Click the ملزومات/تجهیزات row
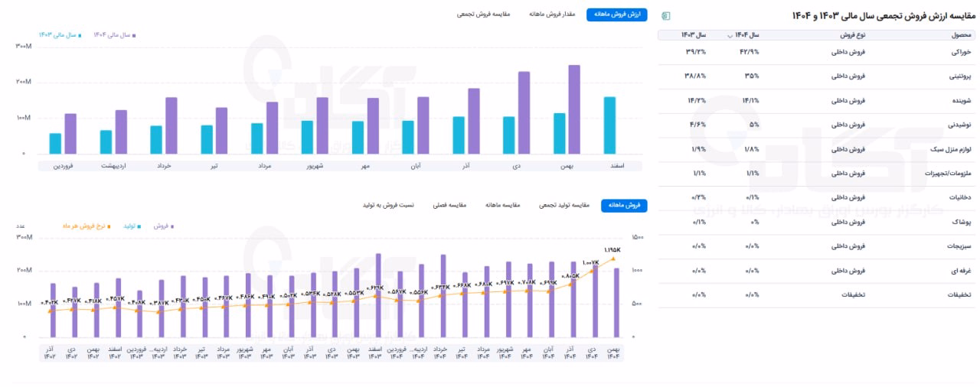Screen dimensions: 980x387 point(816,174)
